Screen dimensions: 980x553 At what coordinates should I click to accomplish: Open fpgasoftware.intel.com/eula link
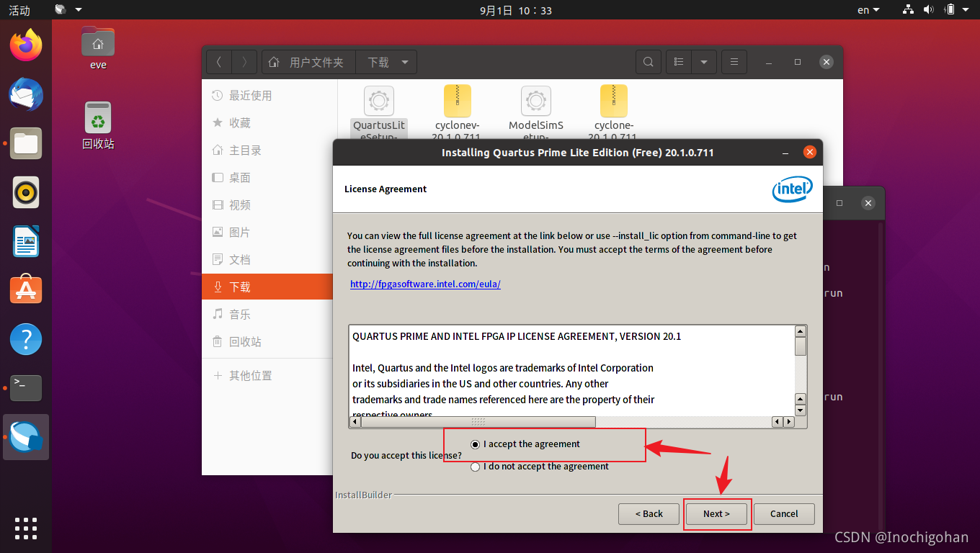click(x=425, y=284)
